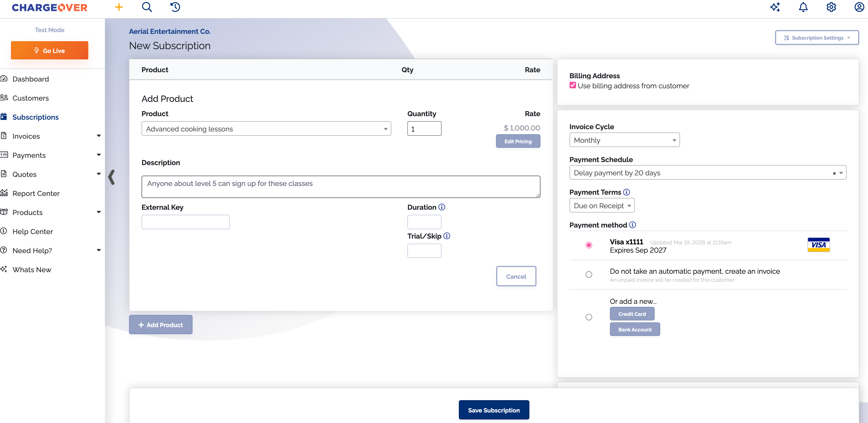Viewport: 868px width, 423px height.
Task: Open the settings gear icon
Action: point(831,7)
